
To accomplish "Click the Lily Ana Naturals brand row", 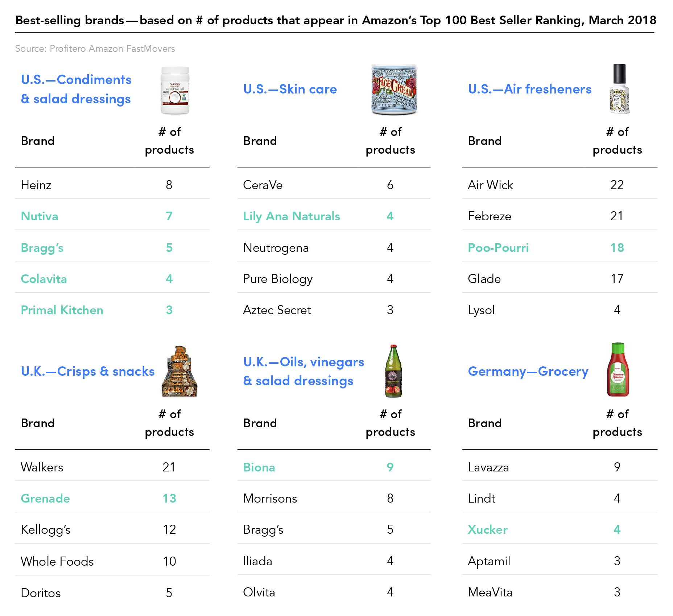I will 334,216.
